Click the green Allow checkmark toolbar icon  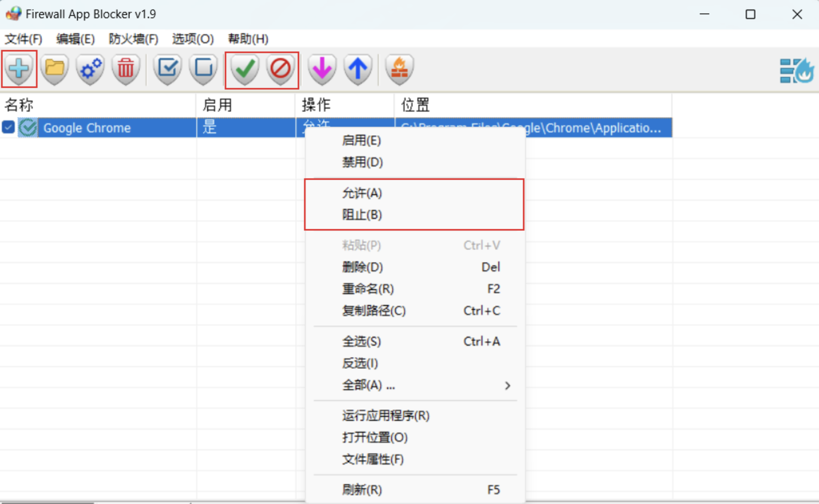tap(244, 69)
